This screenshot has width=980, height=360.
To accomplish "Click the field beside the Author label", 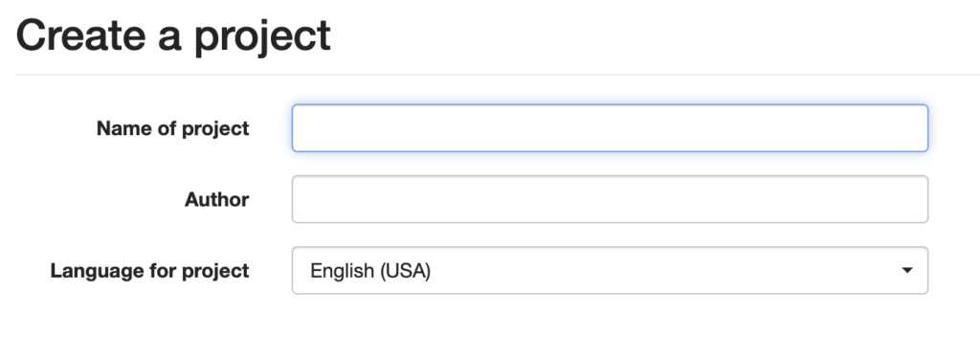I will point(610,199).
